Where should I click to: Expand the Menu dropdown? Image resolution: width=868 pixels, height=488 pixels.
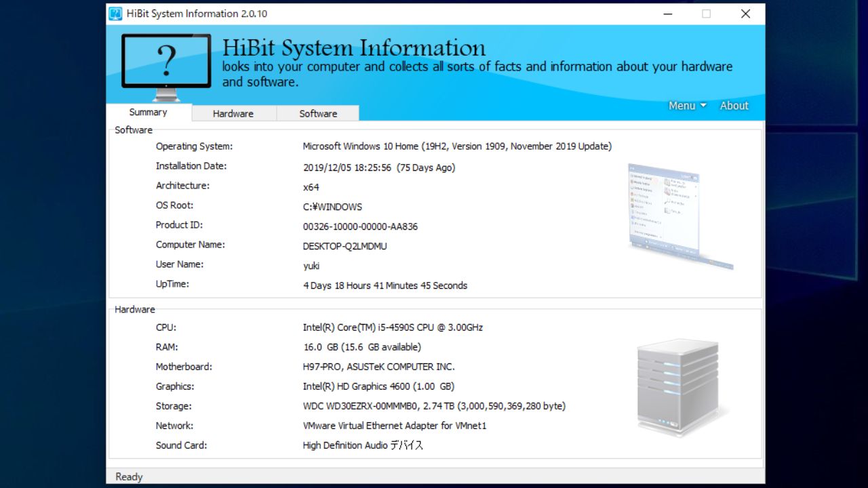(688, 106)
